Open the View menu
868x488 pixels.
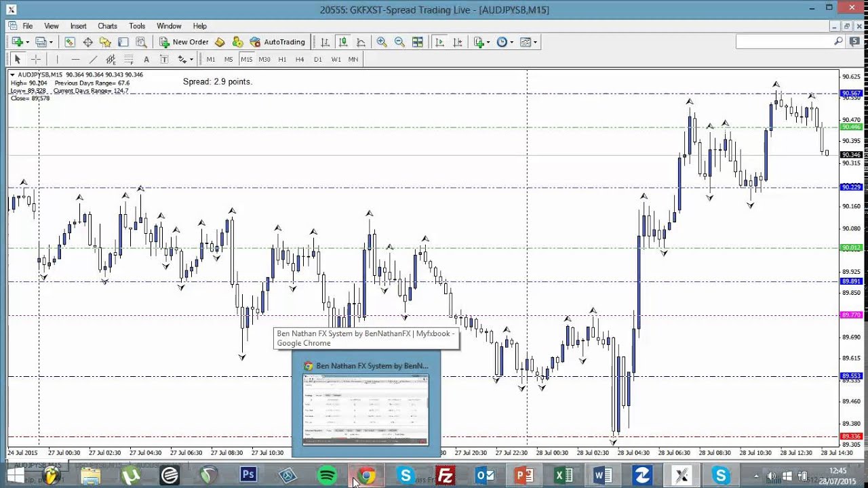pyautogui.click(x=52, y=26)
